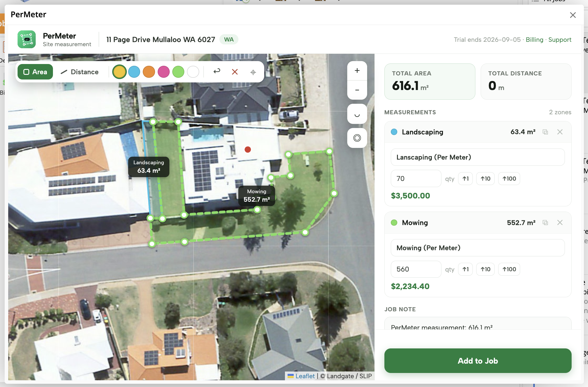Click the $3,500.00 Landscaping price
This screenshot has height=387, width=588.
tap(410, 196)
